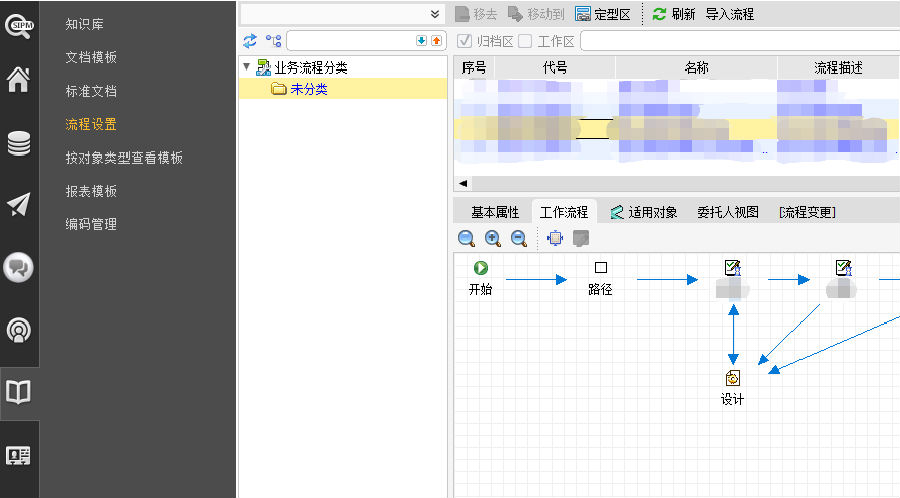The image size is (900, 498).
Task: Zoom out of the workflow diagram
Action: click(519, 238)
